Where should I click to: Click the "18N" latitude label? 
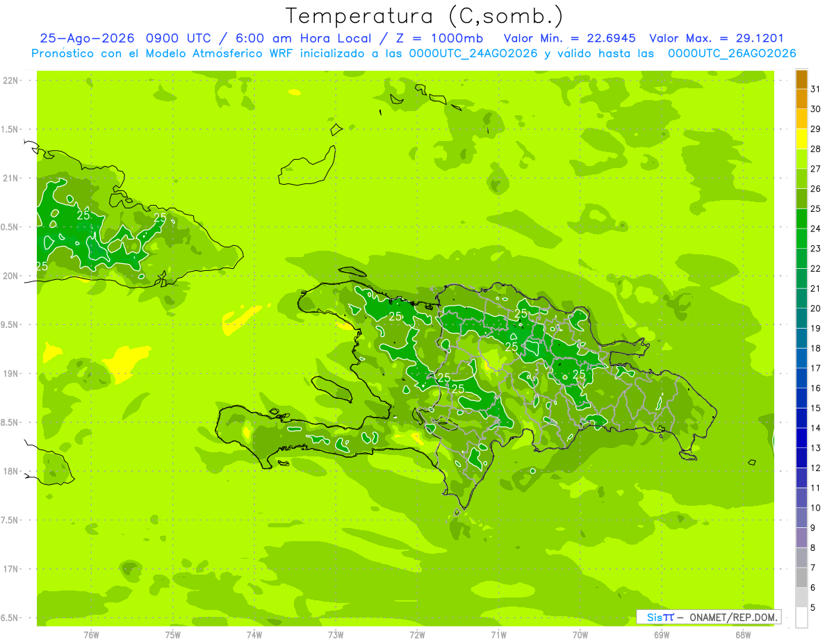coord(10,471)
